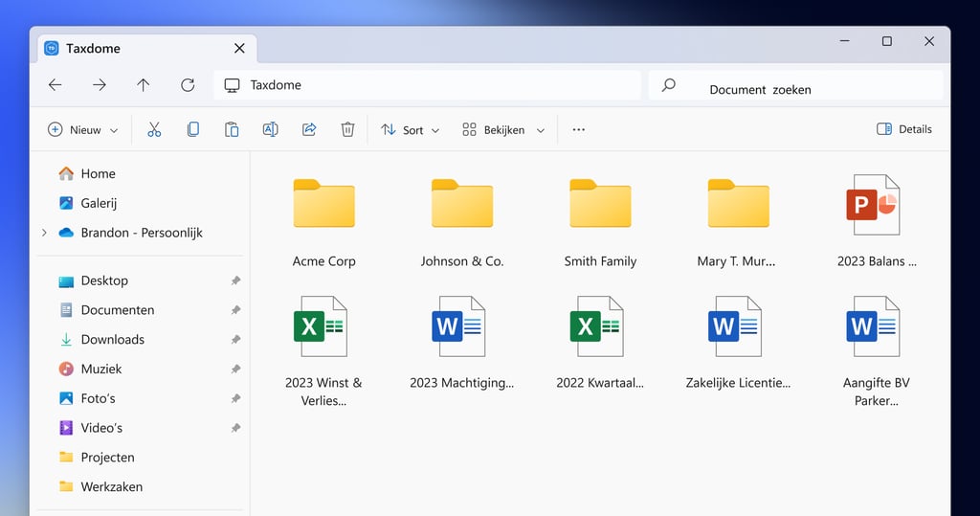This screenshot has width=980, height=516.
Task: Unpin Desktop from quick access
Action: click(x=235, y=281)
